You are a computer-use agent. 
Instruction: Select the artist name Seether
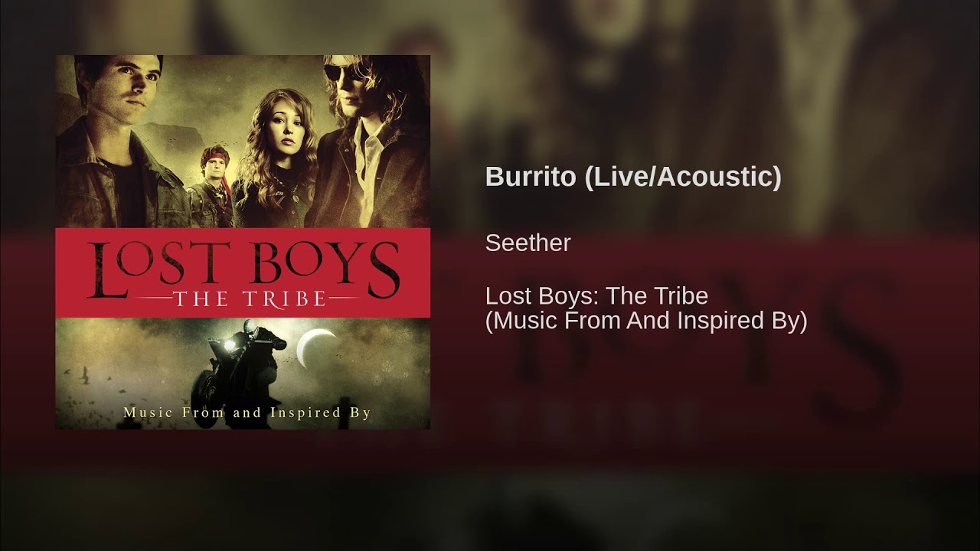pos(528,243)
